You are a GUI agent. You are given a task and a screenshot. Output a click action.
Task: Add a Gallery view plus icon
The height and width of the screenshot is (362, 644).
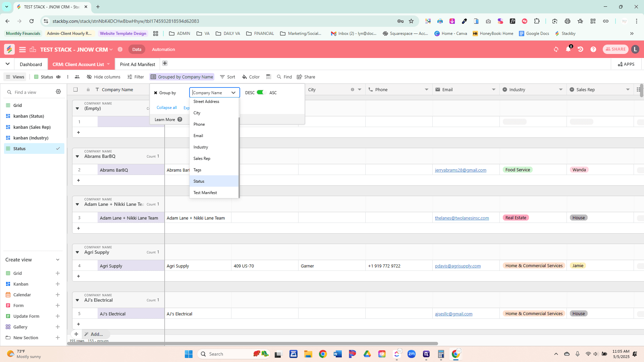pyautogui.click(x=58, y=327)
